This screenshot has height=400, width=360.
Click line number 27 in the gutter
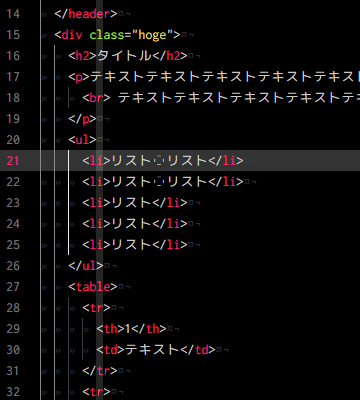pyautogui.click(x=13, y=287)
